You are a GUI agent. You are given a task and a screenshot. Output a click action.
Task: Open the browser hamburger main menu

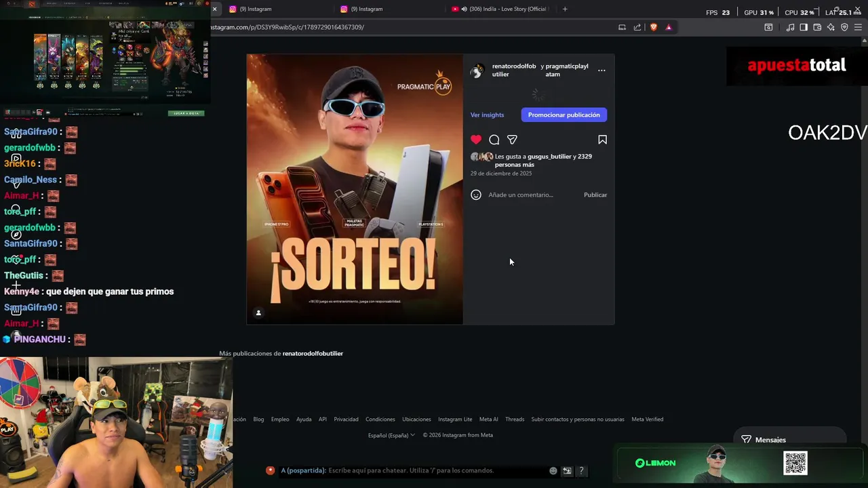pyautogui.click(x=858, y=27)
